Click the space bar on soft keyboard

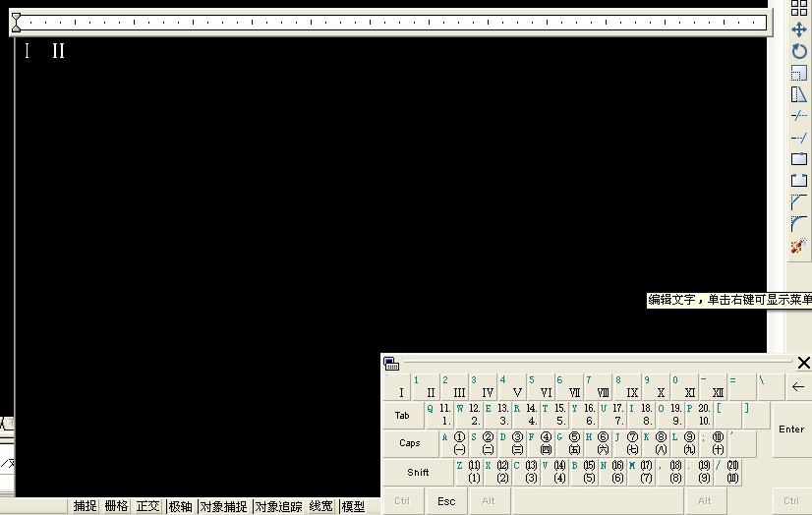click(x=598, y=501)
